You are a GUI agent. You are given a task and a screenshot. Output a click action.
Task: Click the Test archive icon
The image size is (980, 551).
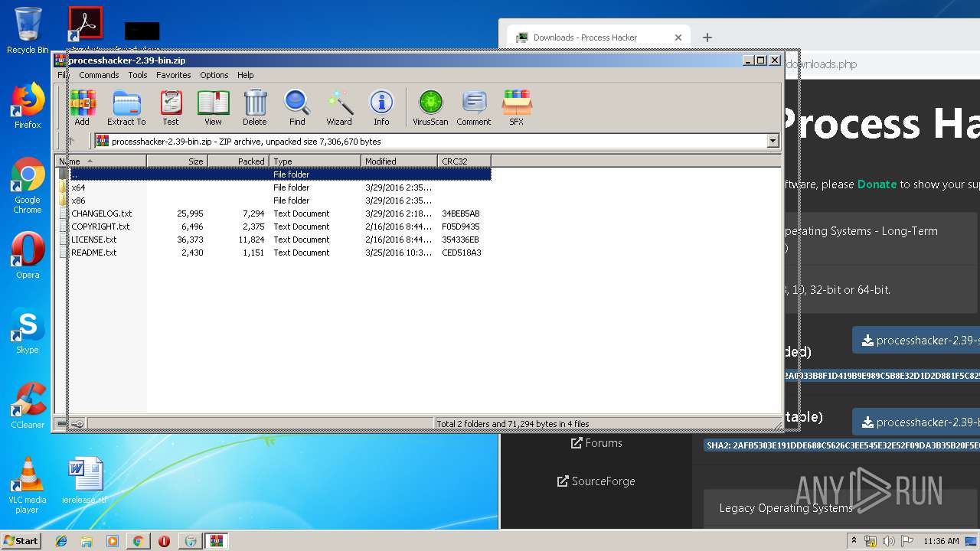point(171,108)
